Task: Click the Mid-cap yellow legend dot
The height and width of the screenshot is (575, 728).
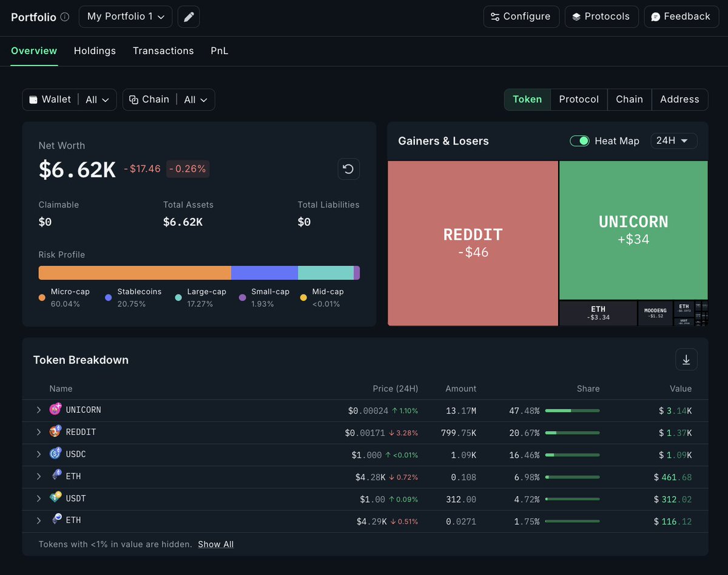Action: [x=303, y=298]
